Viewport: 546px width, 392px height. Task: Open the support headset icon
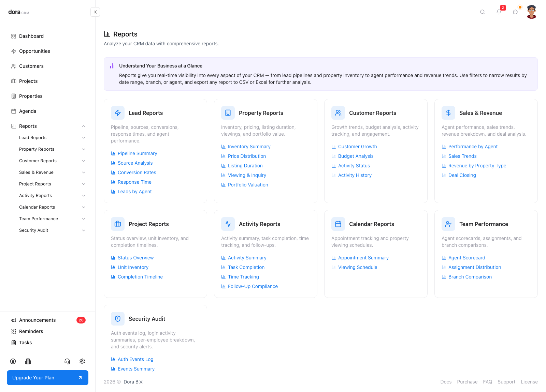pyautogui.click(x=67, y=361)
